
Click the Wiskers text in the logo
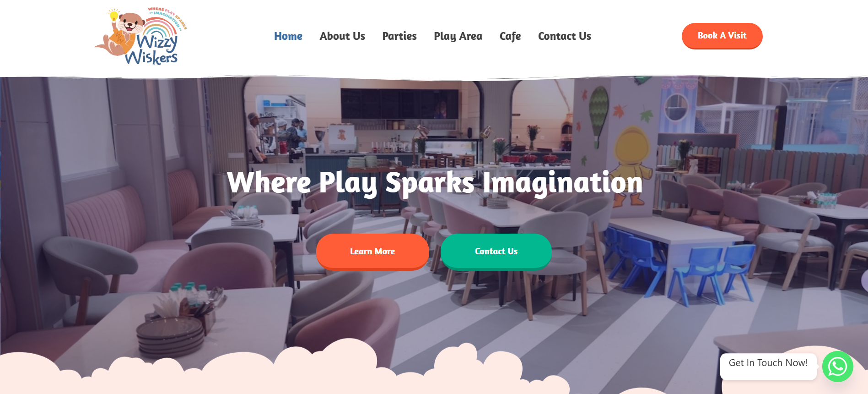151,58
